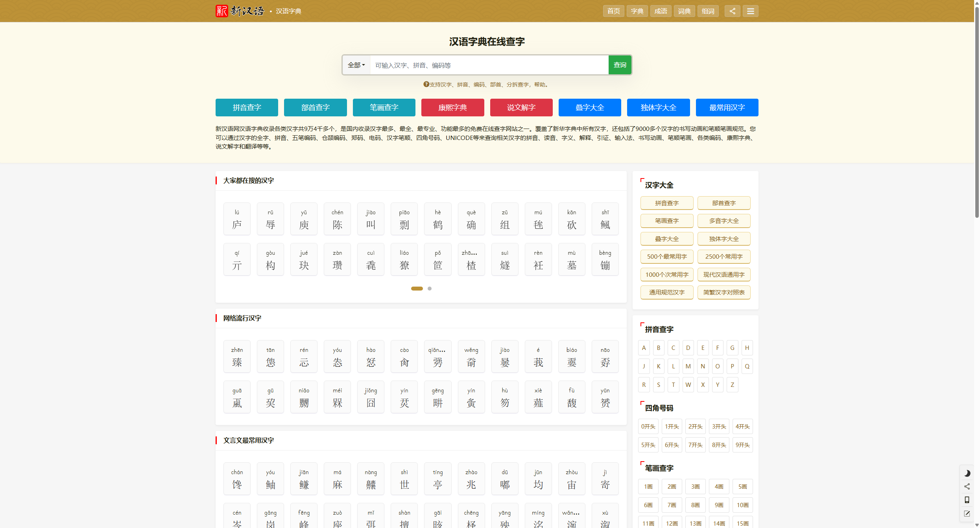Image resolution: width=980 pixels, height=528 pixels.
Task: Click the help question mark icon below search
Action: (426, 84)
